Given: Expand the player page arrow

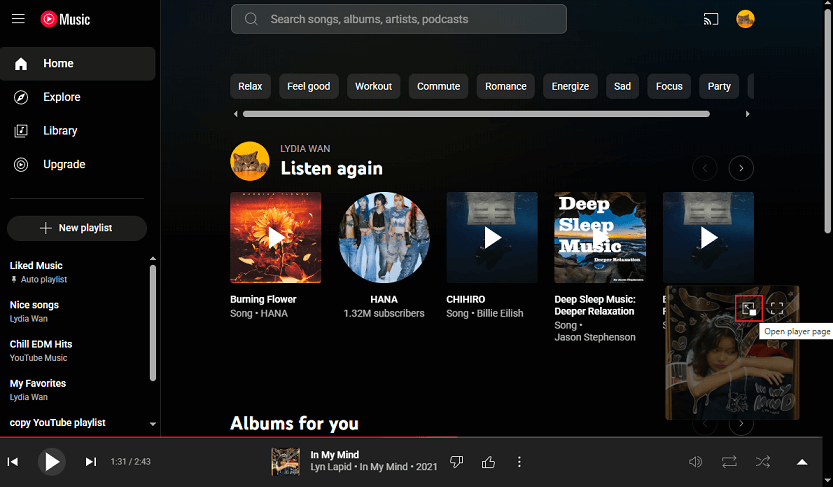Looking at the screenshot, I should tap(802, 462).
